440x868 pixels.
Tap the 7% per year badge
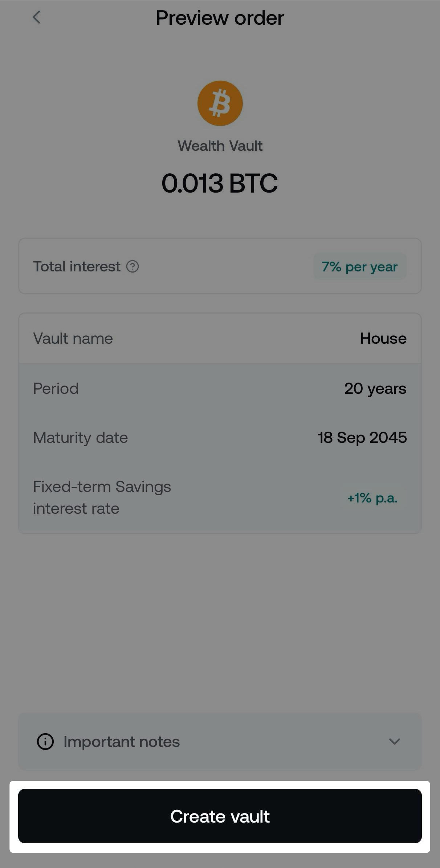(359, 267)
